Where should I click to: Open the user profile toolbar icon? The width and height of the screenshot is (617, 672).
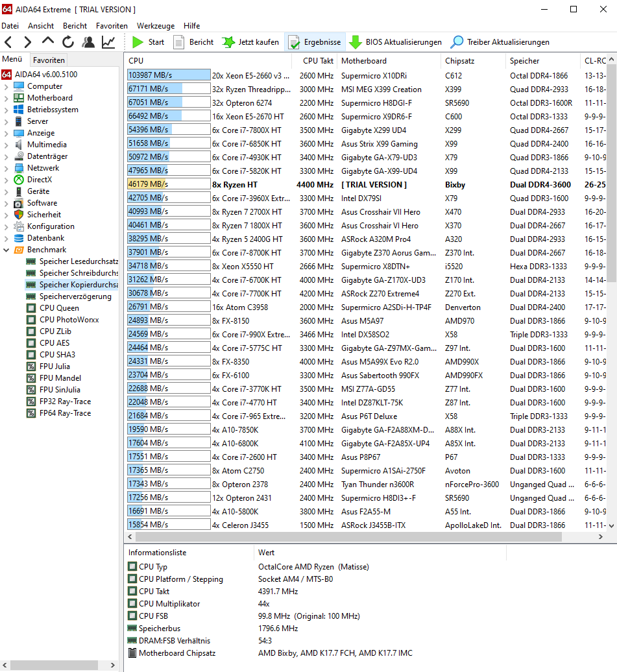[88, 42]
